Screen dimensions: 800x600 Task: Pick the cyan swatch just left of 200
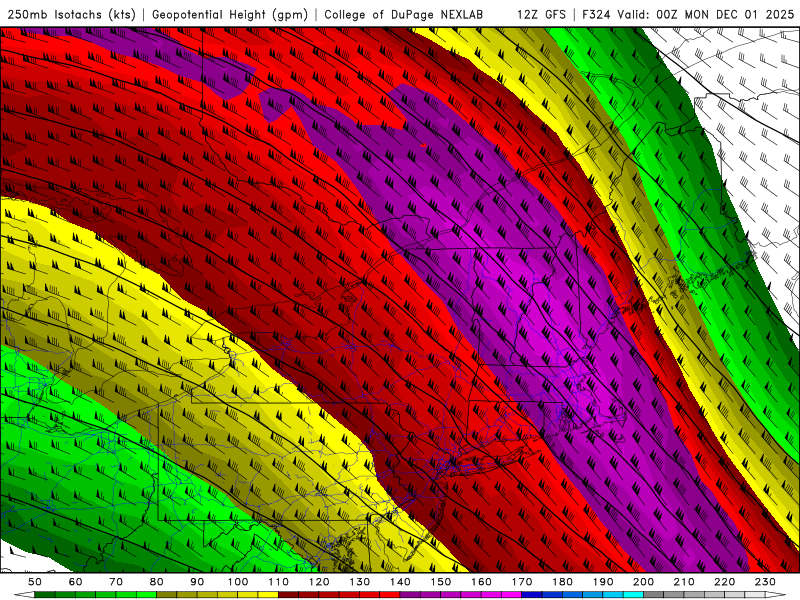633,595
